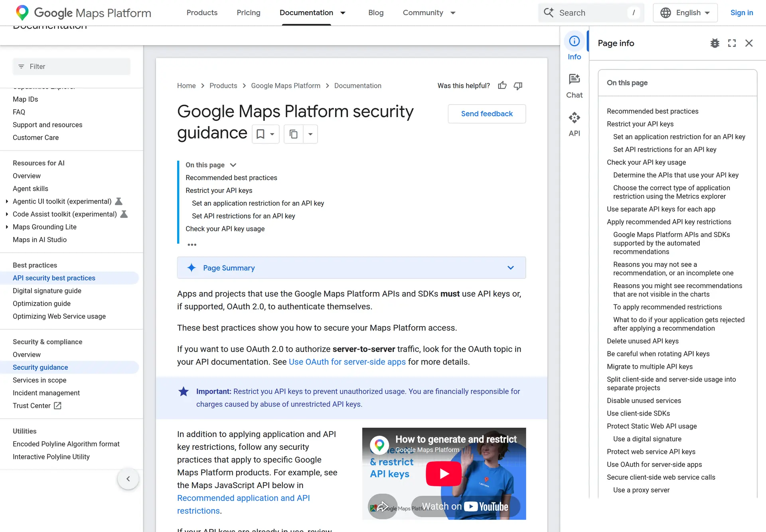Select Digital signature guide in sidebar
Screen dimensions: 766x532
coord(47,291)
